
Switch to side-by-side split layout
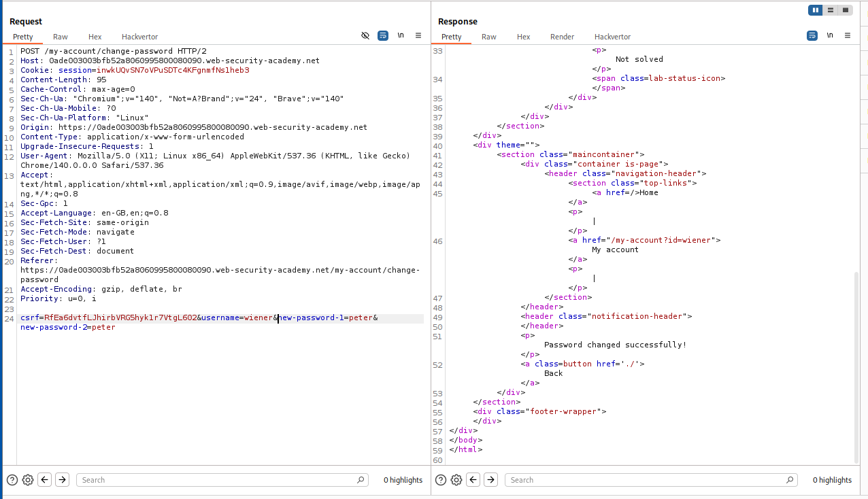pos(815,10)
